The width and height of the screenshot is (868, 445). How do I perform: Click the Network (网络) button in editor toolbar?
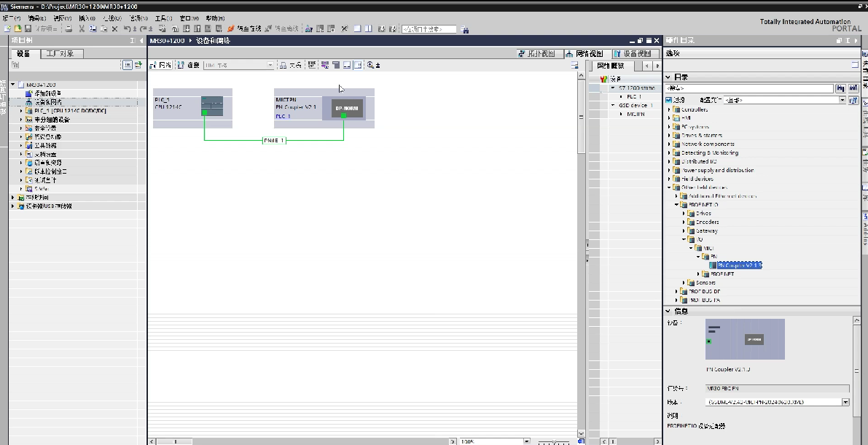tap(160, 65)
